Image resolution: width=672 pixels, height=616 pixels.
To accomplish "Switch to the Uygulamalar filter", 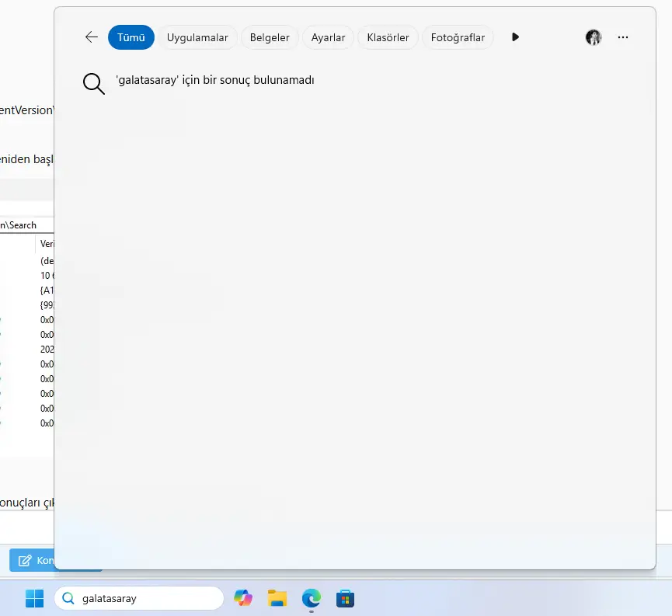I will tap(197, 37).
